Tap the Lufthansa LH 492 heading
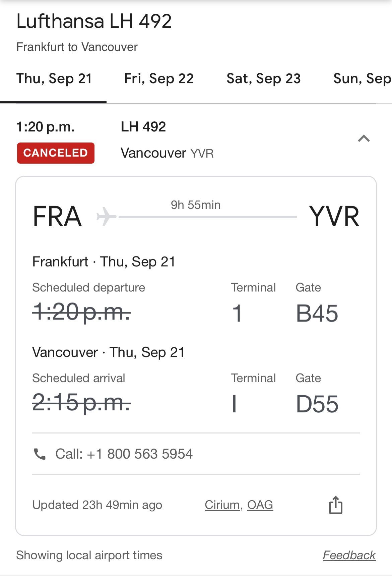Screen dimensions: 392x576 coord(94,21)
